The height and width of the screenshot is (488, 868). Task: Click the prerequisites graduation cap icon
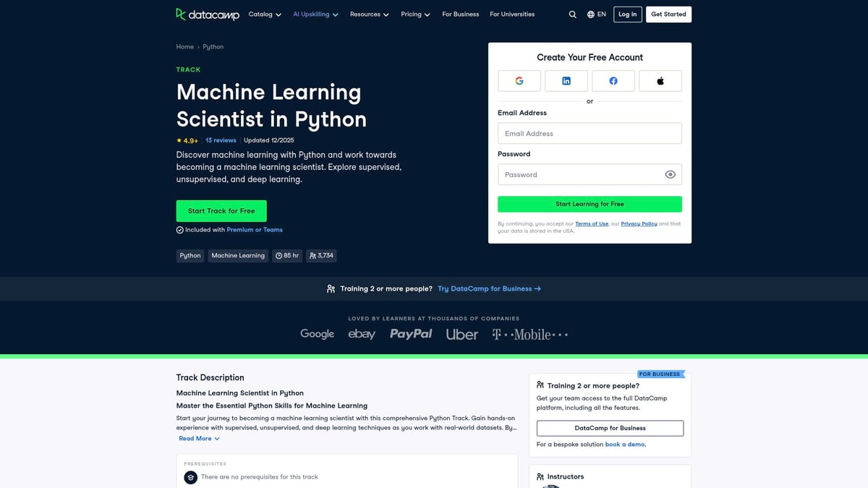(x=191, y=477)
